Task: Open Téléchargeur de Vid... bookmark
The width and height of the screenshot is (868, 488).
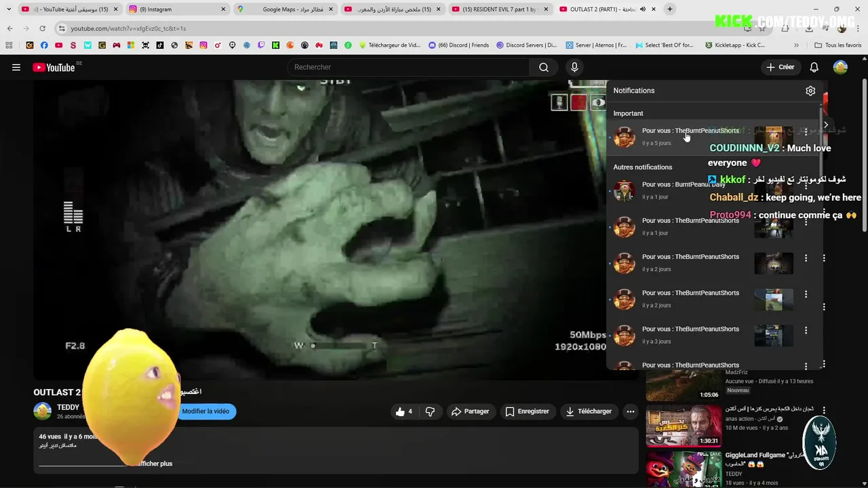Action: click(390, 45)
